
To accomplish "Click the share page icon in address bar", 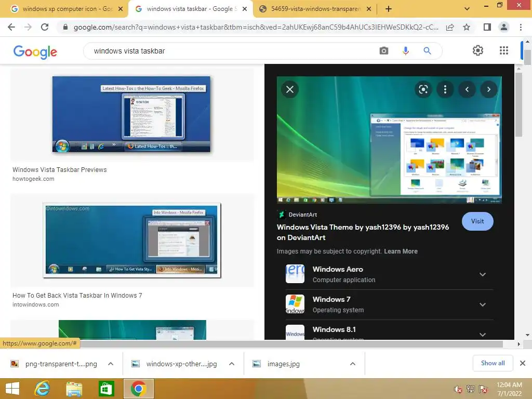I will tap(450, 27).
